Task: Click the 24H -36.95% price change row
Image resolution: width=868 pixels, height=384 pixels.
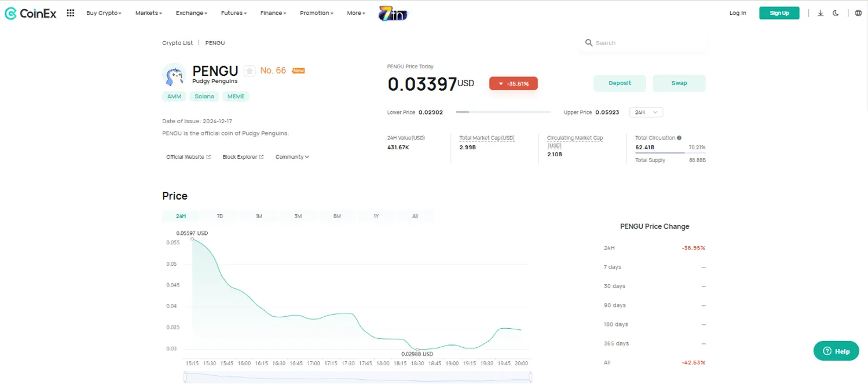Action: (654, 248)
